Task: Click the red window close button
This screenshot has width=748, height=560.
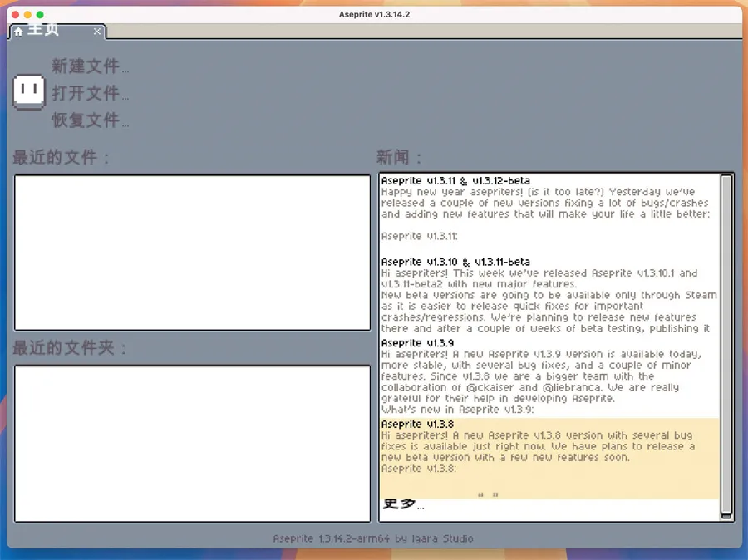Action: 14,15
